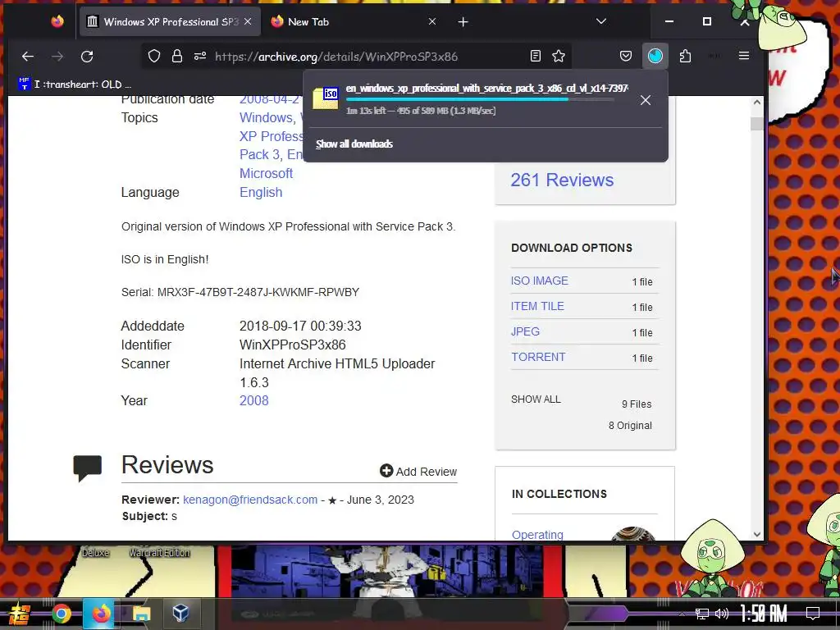Open File Explorer from taskbar

pos(141,614)
